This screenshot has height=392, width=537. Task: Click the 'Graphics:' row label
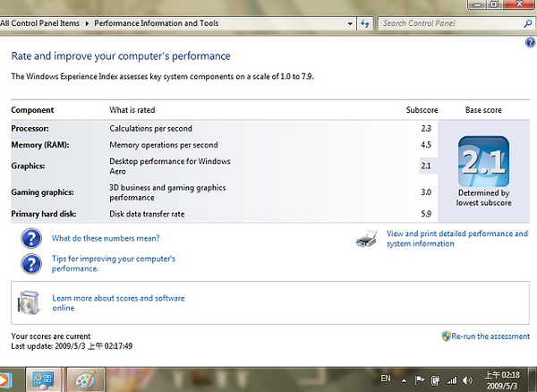coord(28,166)
